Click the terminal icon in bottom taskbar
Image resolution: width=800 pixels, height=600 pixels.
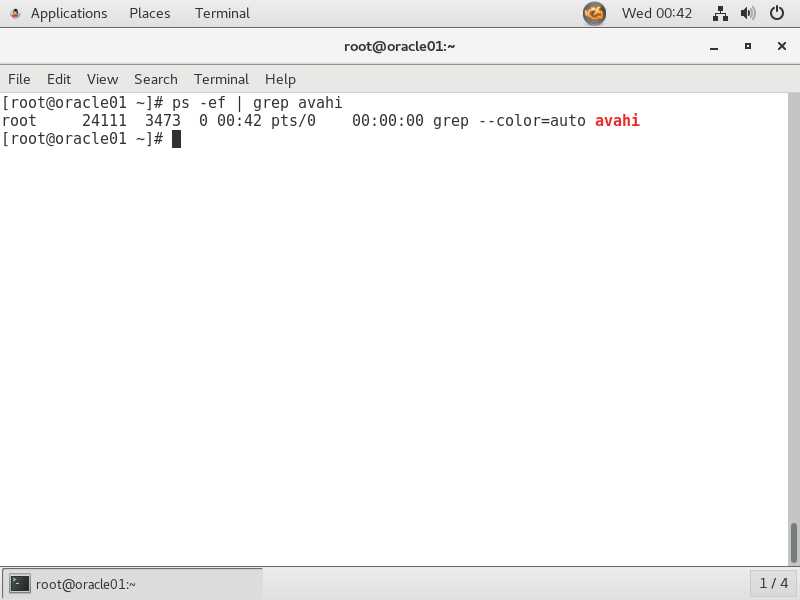coord(20,584)
